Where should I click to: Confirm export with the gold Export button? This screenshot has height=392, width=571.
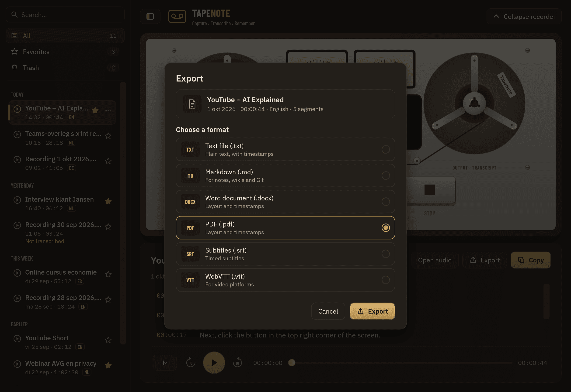tap(372, 311)
